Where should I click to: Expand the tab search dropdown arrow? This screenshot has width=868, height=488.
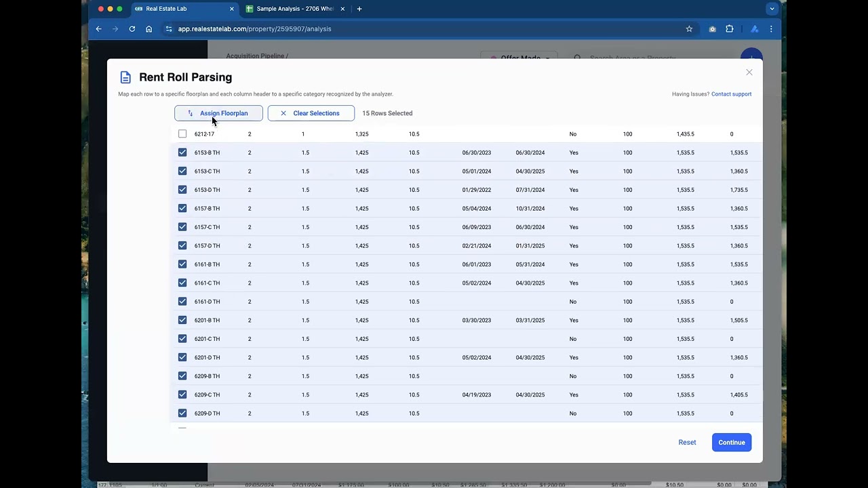coord(772,9)
